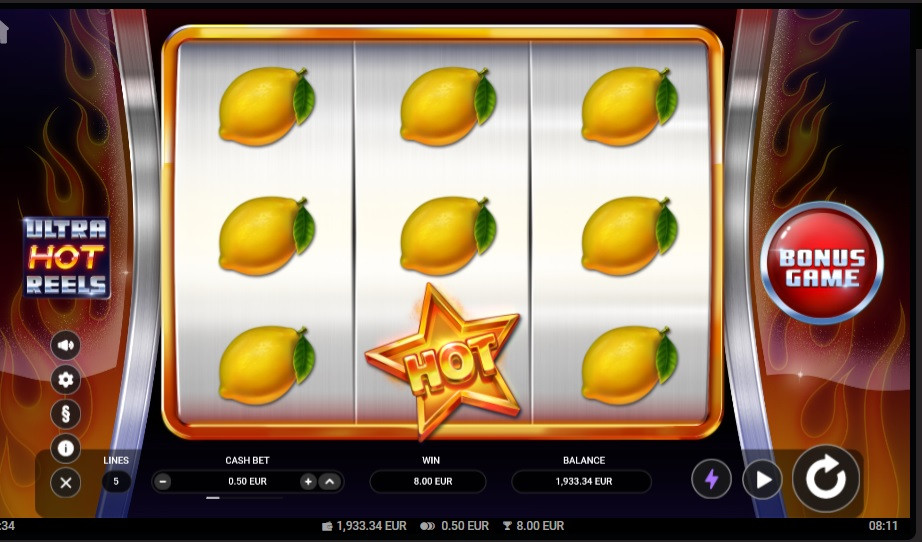The width and height of the screenshot is (922, 542).
Task: Mute the game sound speaker icon
Action: [66, 345]
